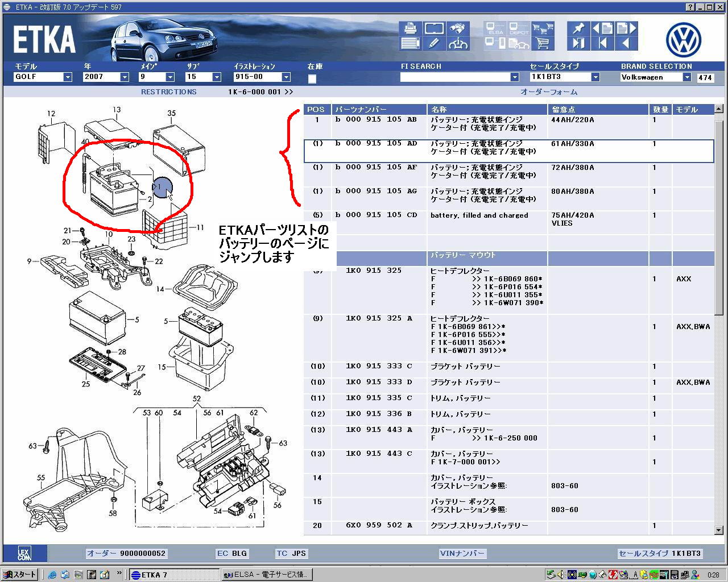Click the オーダー 9000000052 status field
728x582 pixels.
coord(126,554)
